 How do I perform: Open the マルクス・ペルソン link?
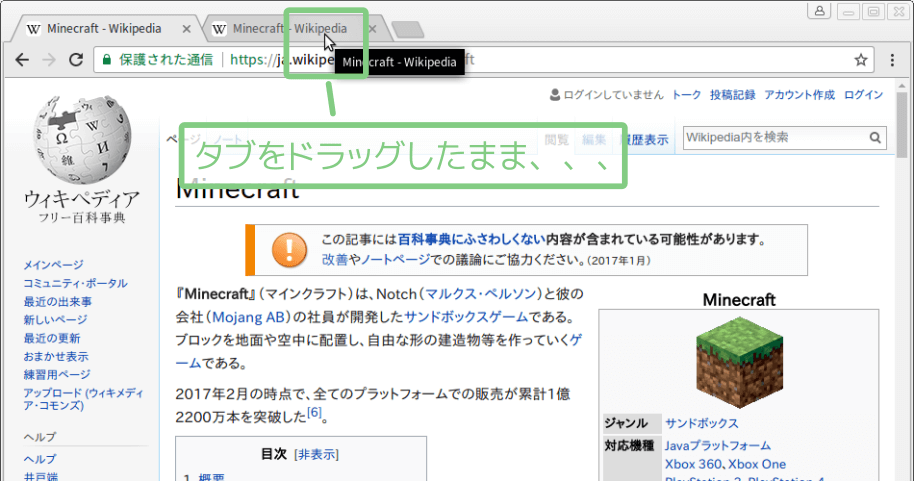[x=481, y=294]
